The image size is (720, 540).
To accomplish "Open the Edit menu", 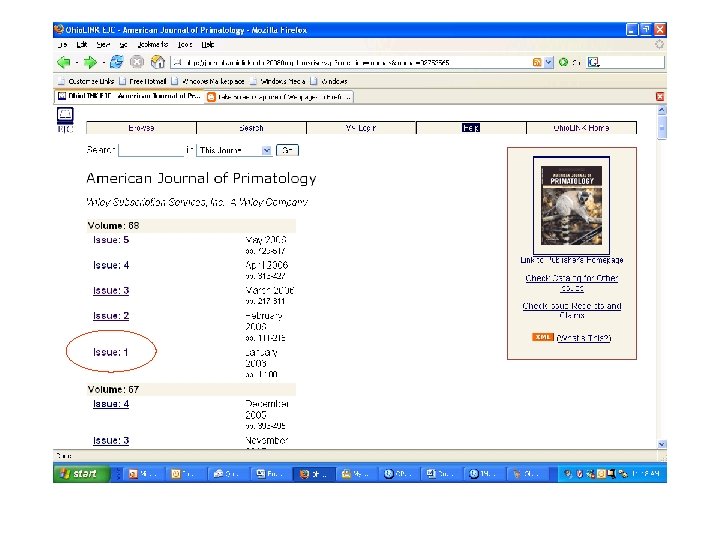I will click(82, 45).
